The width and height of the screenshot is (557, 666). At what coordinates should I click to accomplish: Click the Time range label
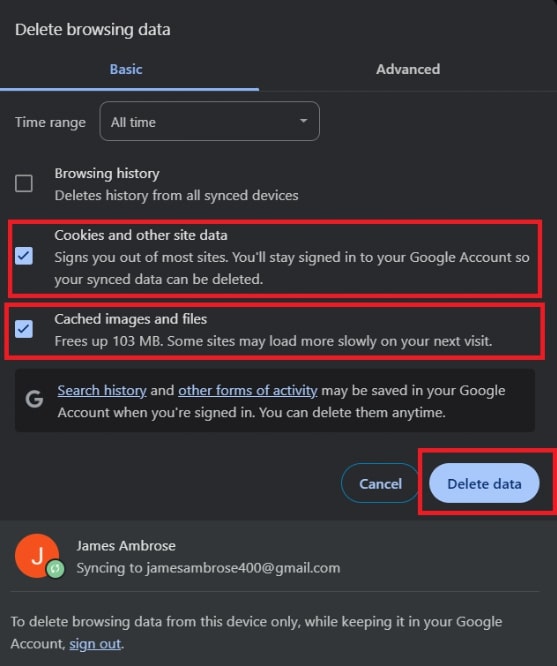tap(51, 122)
